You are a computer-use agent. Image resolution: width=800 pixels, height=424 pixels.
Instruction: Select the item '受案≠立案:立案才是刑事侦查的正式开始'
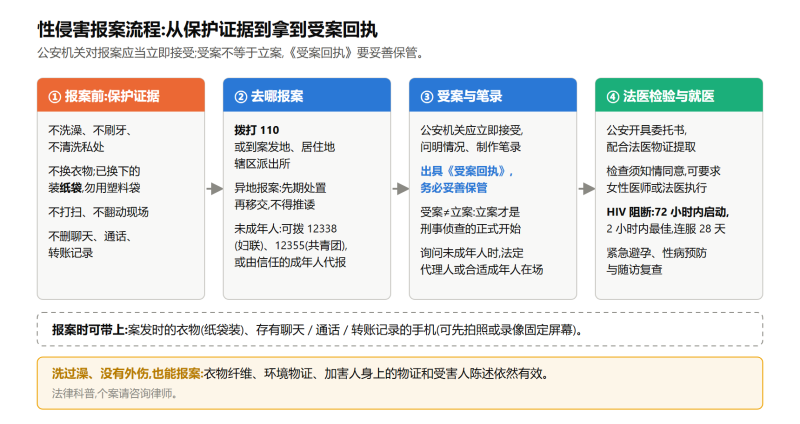470,220
